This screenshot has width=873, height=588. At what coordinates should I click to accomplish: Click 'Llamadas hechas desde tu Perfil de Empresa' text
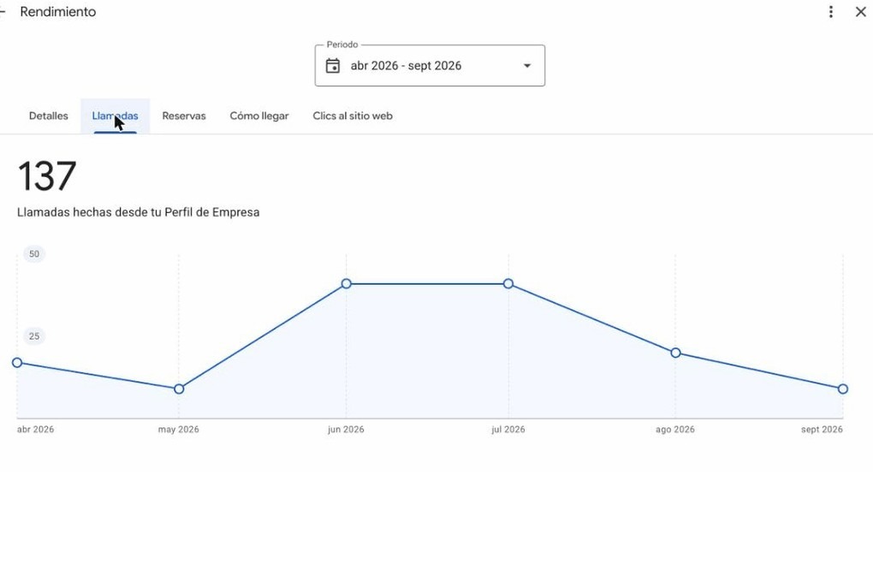pyautogui.click(x=138, y=212)
